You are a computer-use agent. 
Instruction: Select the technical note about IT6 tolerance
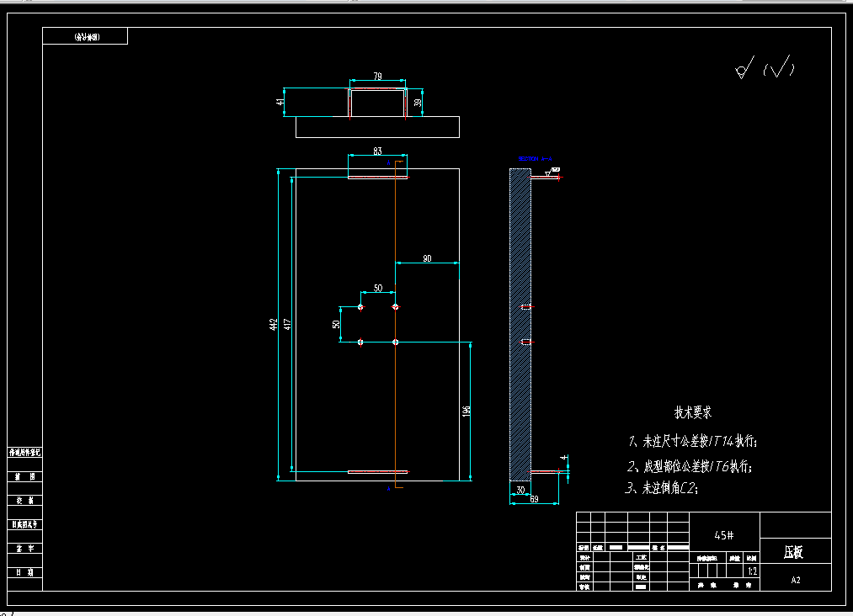[x=690, y=466]
